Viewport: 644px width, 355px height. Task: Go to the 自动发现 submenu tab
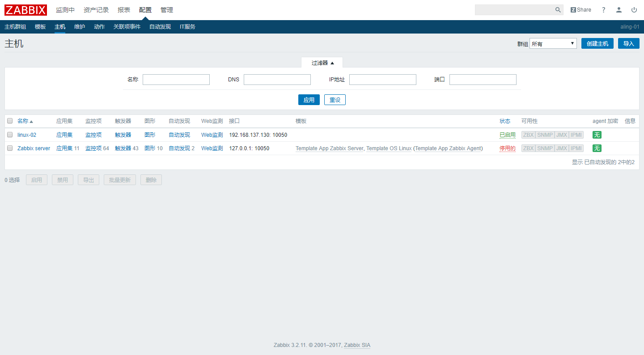click(x=160, y=27)
